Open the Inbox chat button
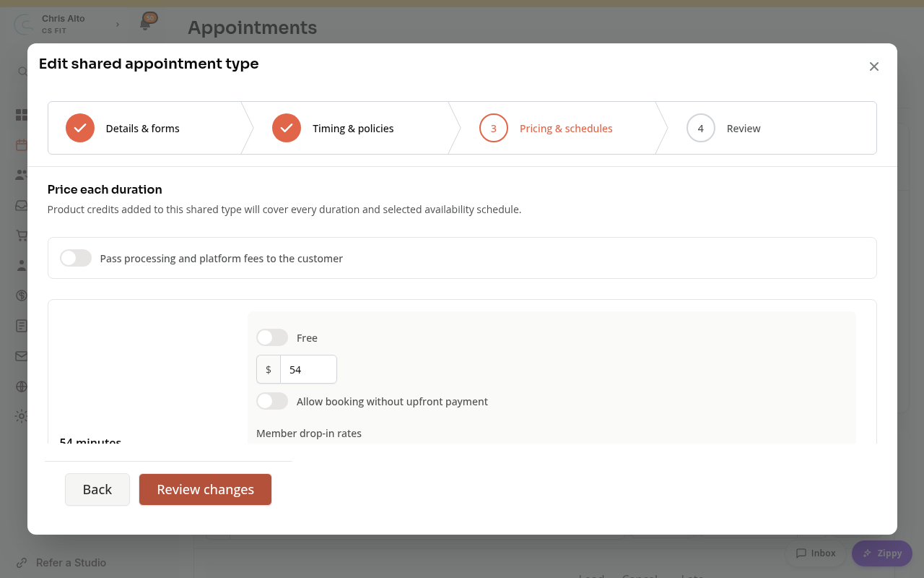The height and width of the screenshot is (578, 924). (816, 553)
